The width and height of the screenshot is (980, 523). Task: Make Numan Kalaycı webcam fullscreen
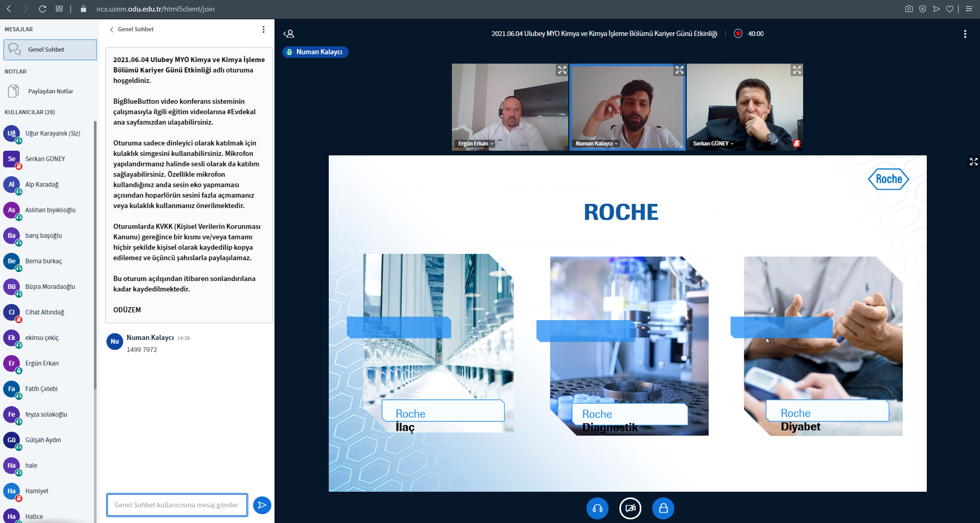tap(679, 70)
